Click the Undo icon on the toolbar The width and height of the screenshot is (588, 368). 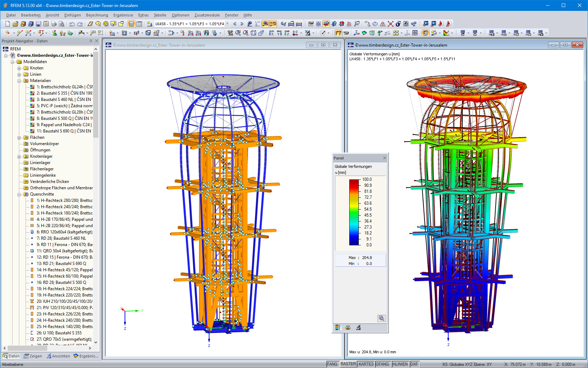coord(71,24)
